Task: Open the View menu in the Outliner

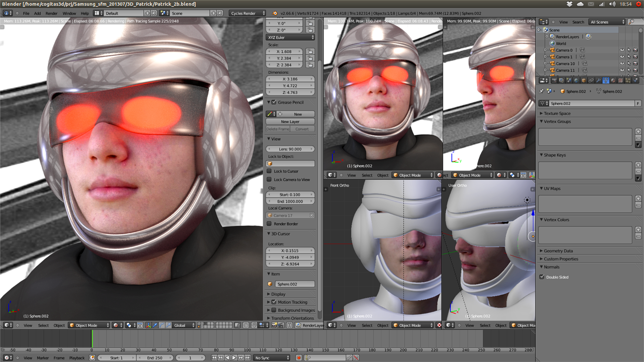Action: coord(563,22)
